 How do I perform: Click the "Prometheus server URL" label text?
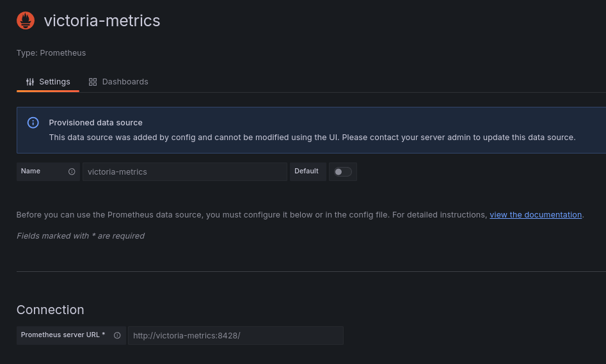(63, 335)
